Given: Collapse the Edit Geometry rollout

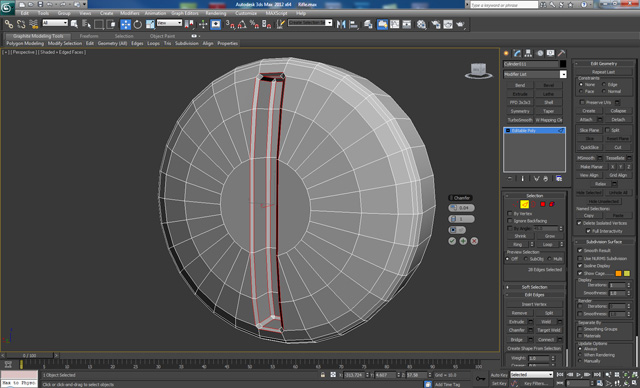Looking at the screenshot, I should [604, 64].
